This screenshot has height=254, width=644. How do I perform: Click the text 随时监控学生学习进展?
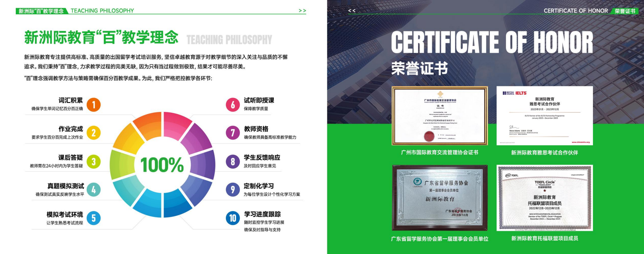[x=264, y=222]
